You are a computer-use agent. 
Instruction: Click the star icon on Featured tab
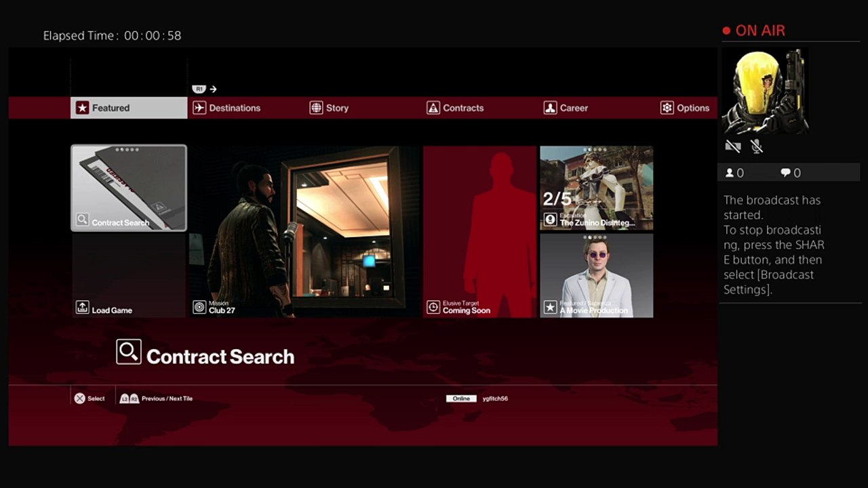(82, 108)
